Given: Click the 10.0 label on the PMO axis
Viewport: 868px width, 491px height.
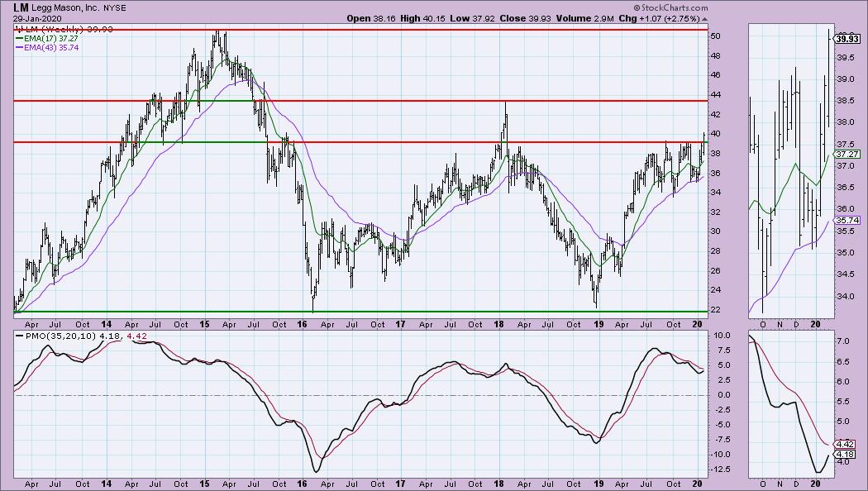Looking at the screenshot, I should pos(721,336).
